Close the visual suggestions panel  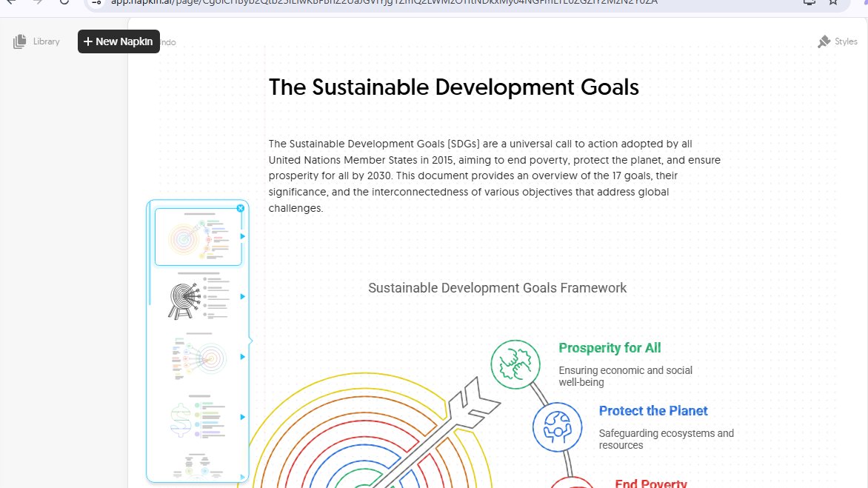(x=240, y=208)
